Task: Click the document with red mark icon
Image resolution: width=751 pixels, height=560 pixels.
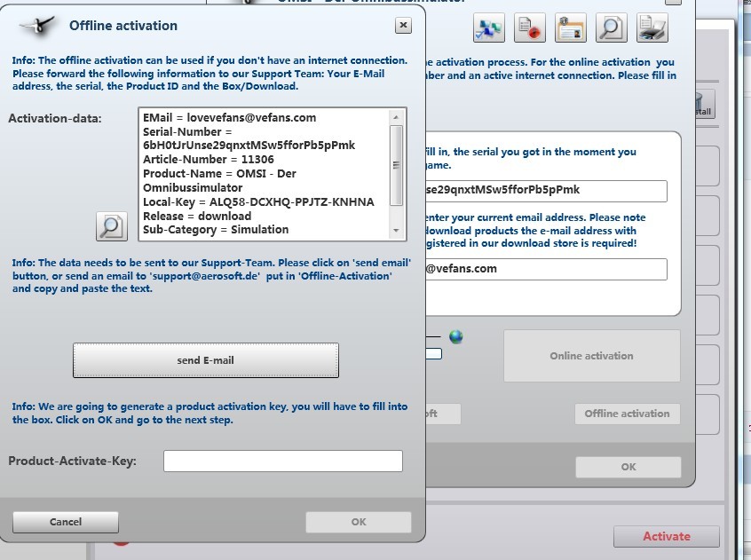Action: pos(530,28)
